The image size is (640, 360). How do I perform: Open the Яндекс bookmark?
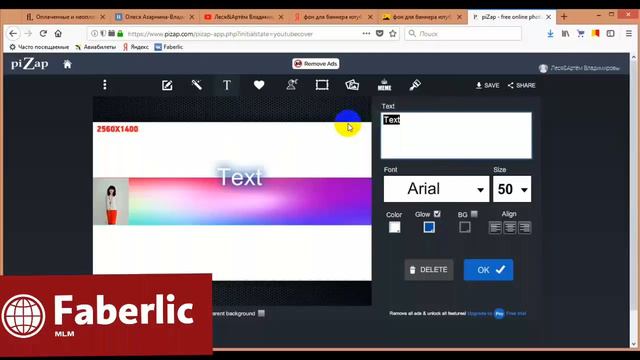coord(136,47)
